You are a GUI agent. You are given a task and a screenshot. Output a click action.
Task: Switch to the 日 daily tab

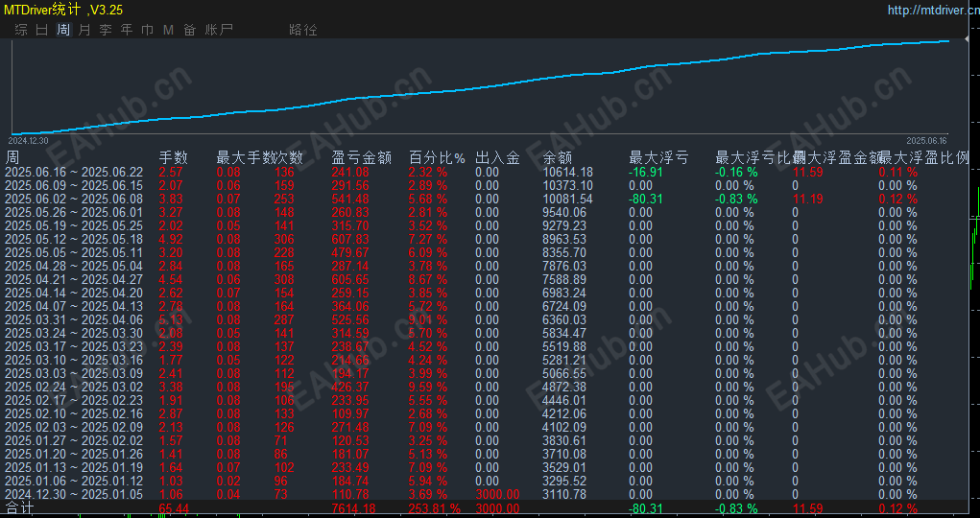(42, 30)
